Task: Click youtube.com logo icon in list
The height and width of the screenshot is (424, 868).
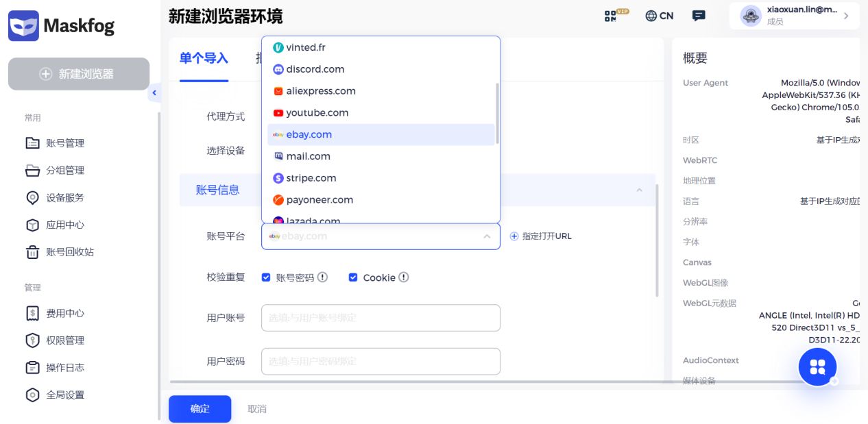Action: pyautogui.click(x=278, y=113)
